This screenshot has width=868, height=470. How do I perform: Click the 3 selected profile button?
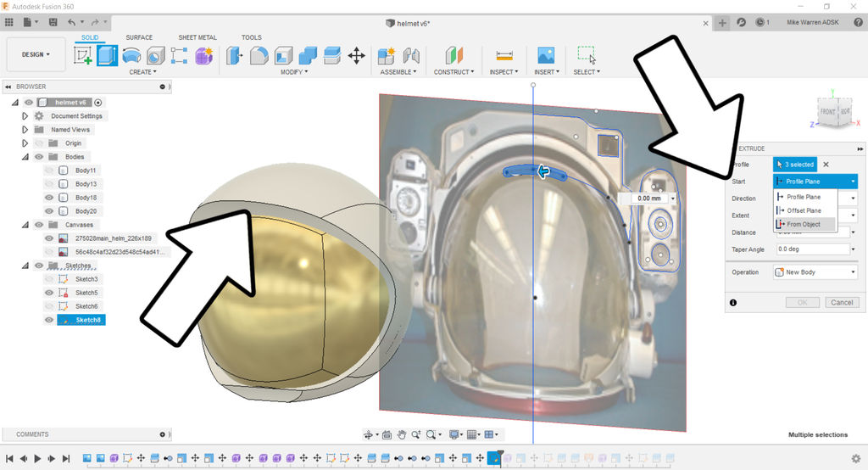tap(795, 165)
